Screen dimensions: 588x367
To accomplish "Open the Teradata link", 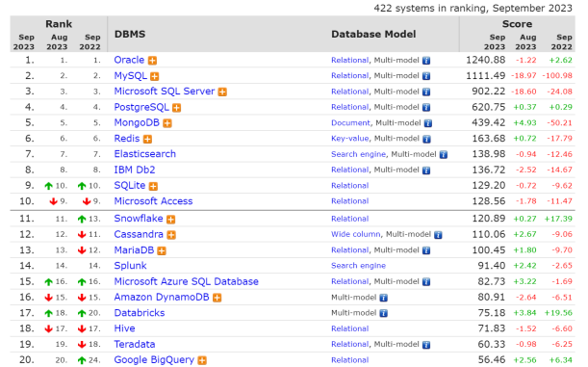I will pyautogui.click(x=135, y=344).
